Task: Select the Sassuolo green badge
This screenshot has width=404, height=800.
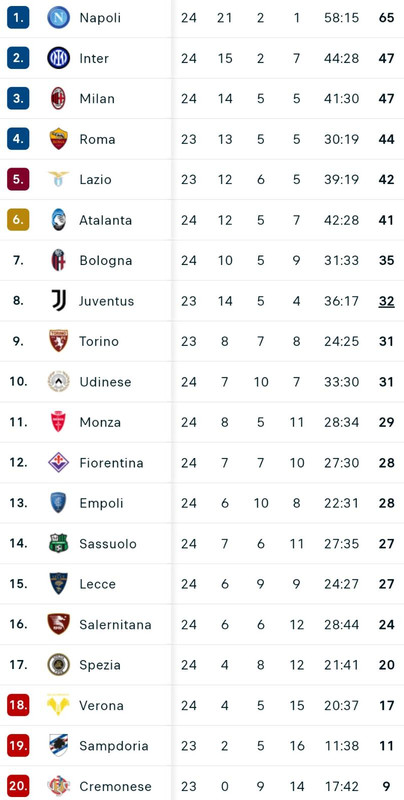Action: point(59,543)
